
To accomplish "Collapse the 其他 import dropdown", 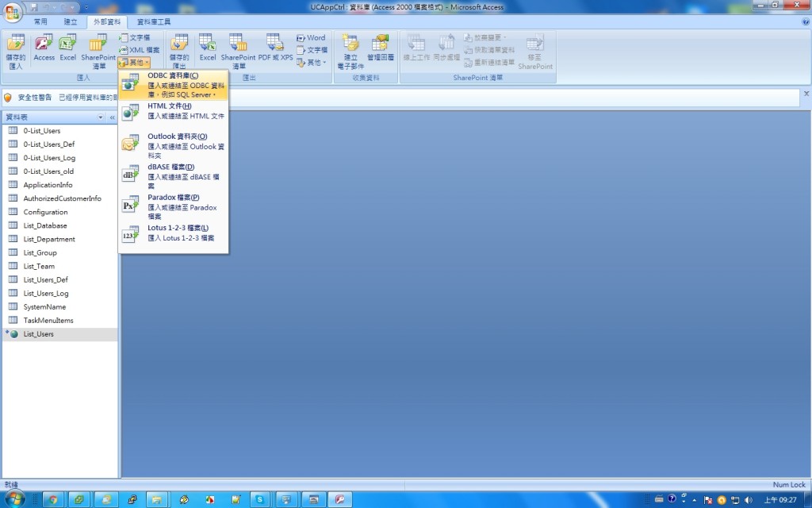I will (135, 62).
